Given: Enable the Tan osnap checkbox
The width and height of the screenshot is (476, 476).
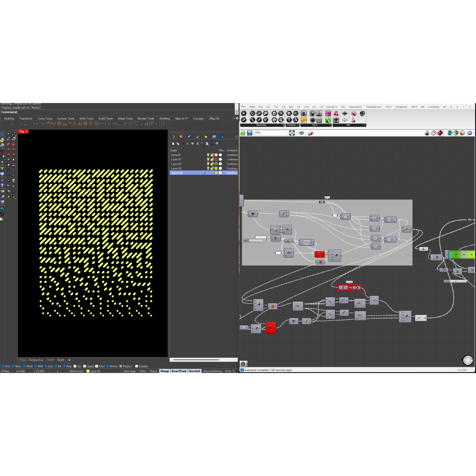Looking at the screenshot, I should (x=75, y=366).
